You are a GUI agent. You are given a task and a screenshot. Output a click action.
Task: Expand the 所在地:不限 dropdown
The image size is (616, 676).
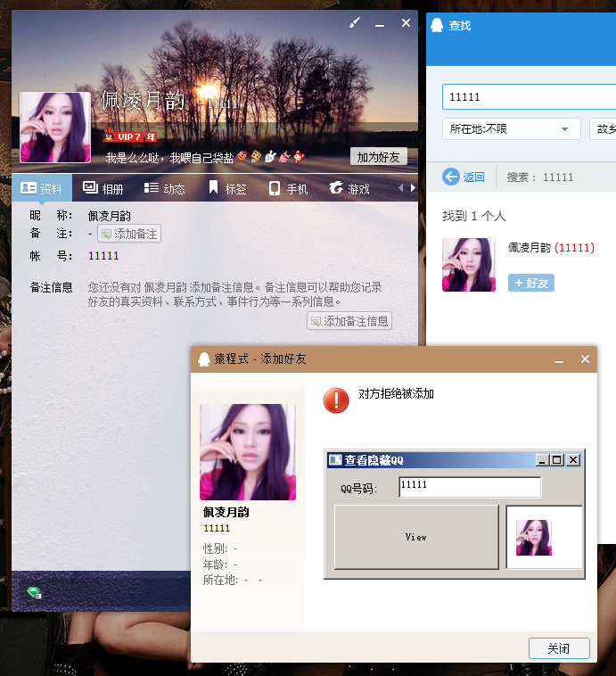[511, 129]
